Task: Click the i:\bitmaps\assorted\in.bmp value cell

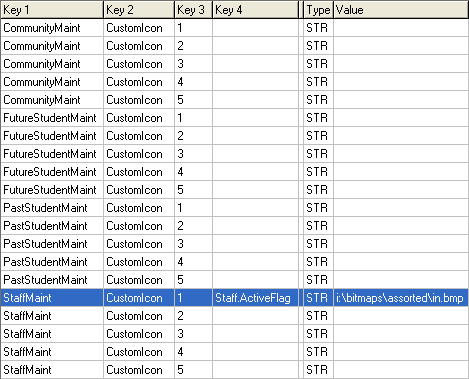Action: pos(401,298)
